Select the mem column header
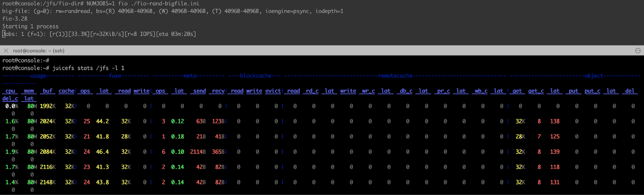 (x=29, y=91)
